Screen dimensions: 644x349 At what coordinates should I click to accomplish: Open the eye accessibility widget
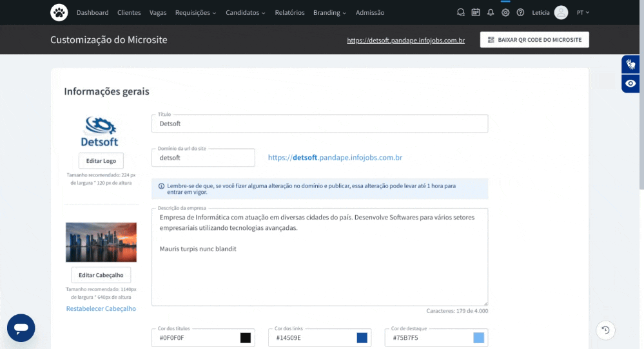click(x=630, y=84)
